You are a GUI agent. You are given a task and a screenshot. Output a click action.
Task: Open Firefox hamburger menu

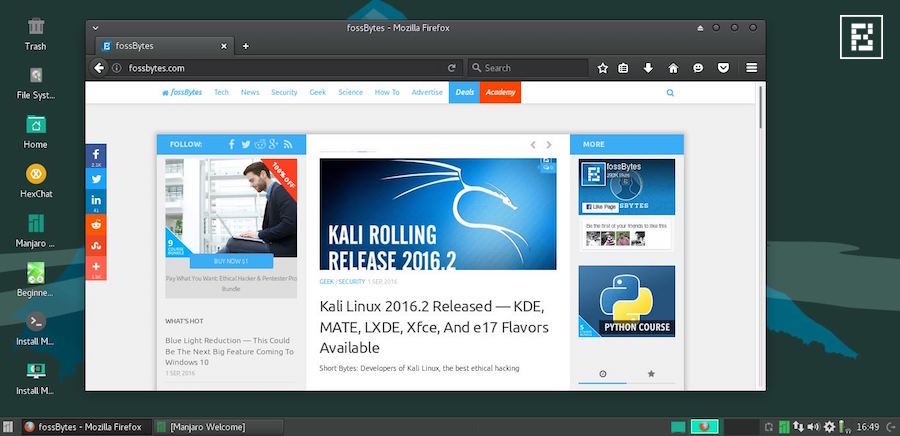pyautogui.click(x=752, y=68)
